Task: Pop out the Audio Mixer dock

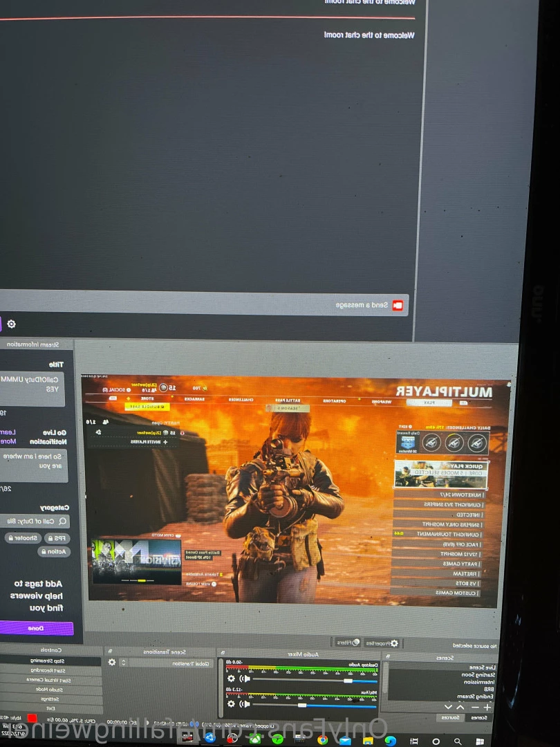Action: [x=223, y=653]
